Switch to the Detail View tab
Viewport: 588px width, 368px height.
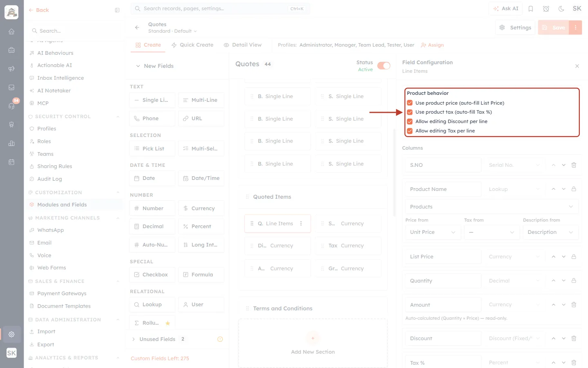click(x=243, y=45)
